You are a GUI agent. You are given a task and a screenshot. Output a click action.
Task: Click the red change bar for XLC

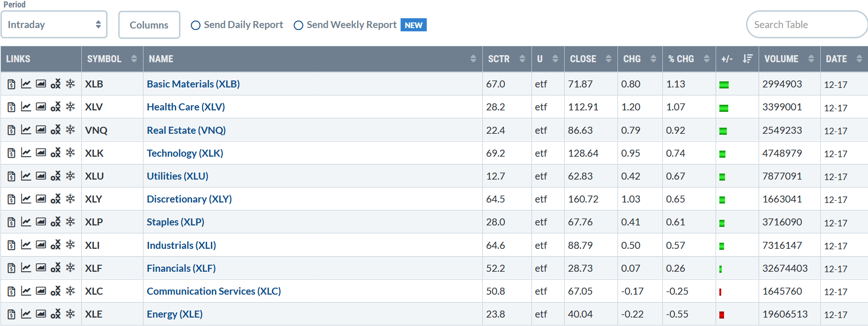click(x=720, y=292)
